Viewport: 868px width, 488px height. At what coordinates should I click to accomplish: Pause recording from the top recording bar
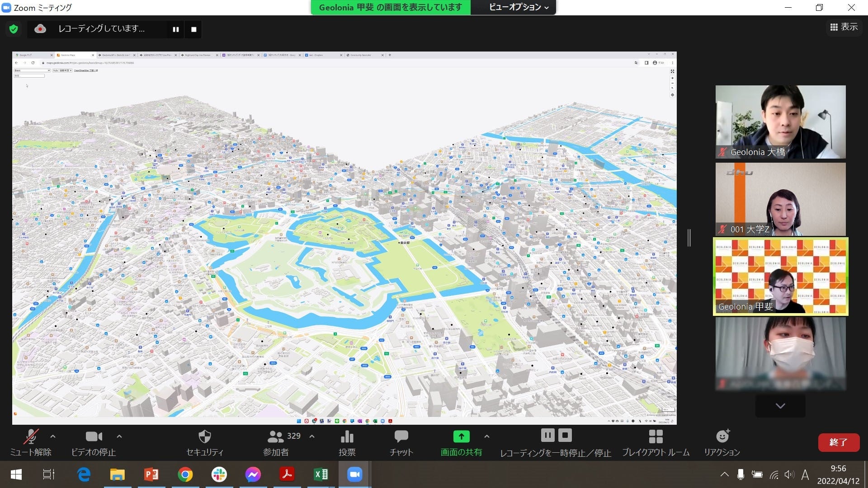tap(176, 29)
